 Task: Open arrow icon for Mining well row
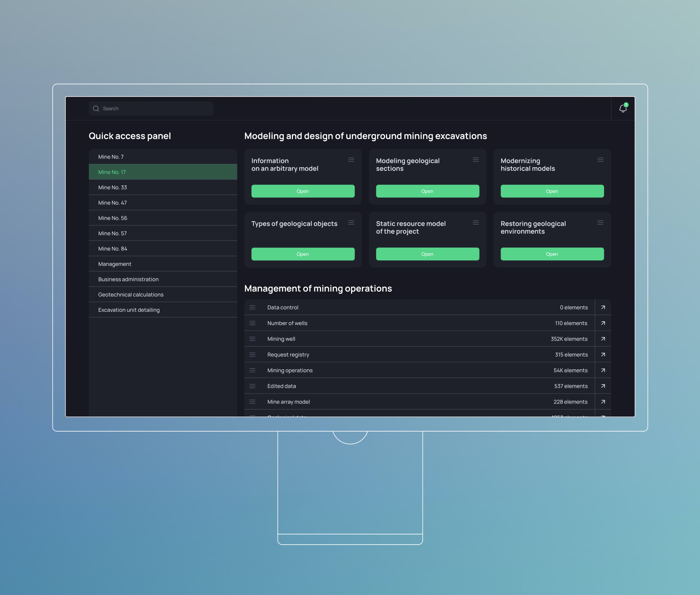[x=603, y=339]
